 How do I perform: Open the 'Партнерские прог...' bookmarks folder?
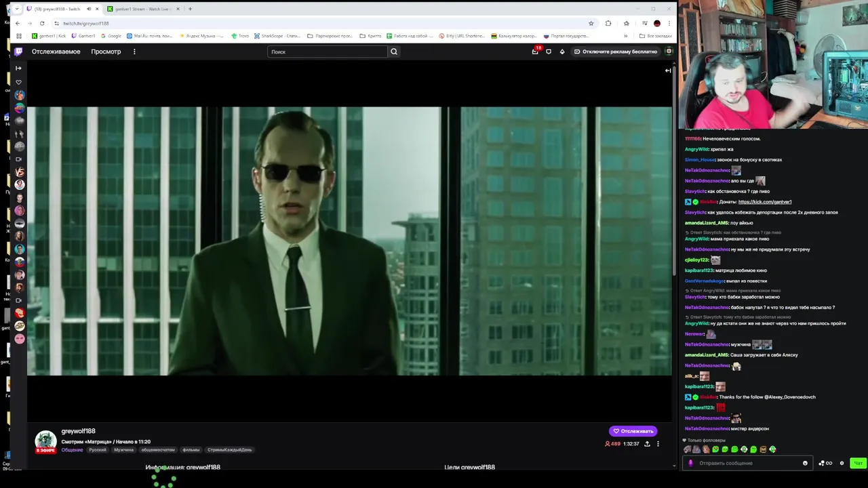pos(330,36)
